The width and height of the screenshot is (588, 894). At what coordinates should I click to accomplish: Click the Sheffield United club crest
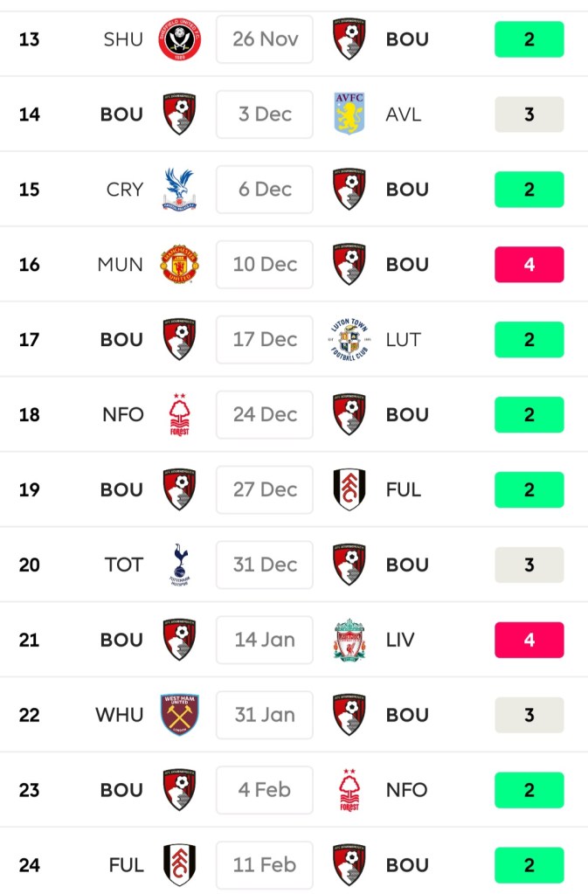click(x=179, y=39)
